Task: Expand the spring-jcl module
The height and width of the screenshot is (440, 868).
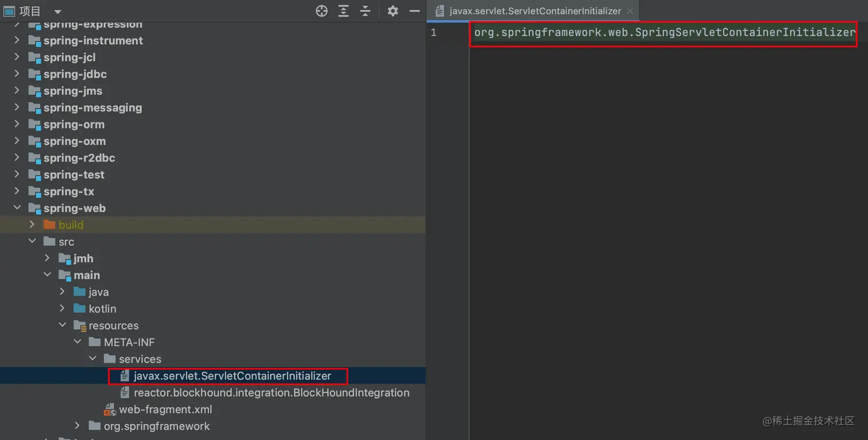Action: click(17, 57)
